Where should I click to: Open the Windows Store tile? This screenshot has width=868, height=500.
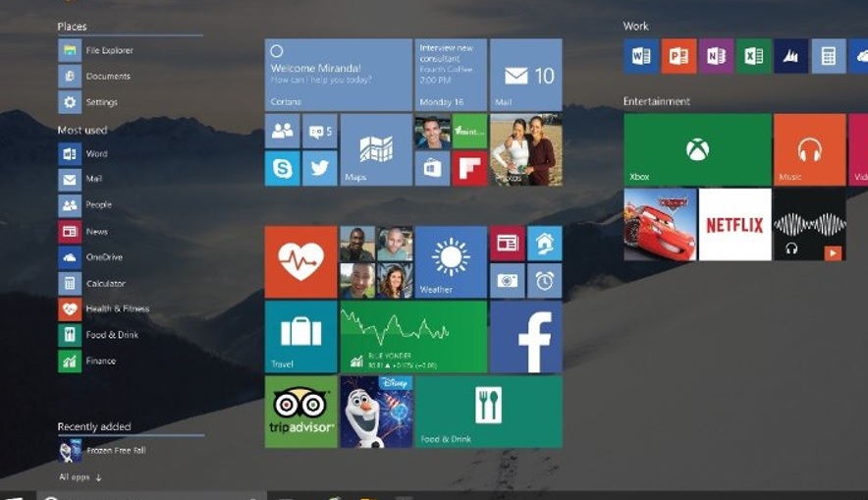(432, 168)
